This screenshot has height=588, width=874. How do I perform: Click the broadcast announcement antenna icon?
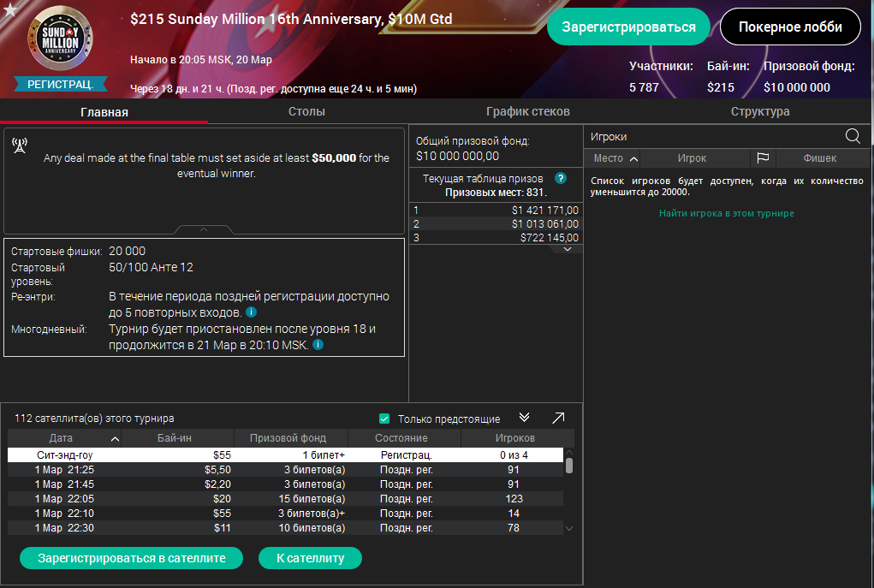pyautogui.click(x=20, y=146)
